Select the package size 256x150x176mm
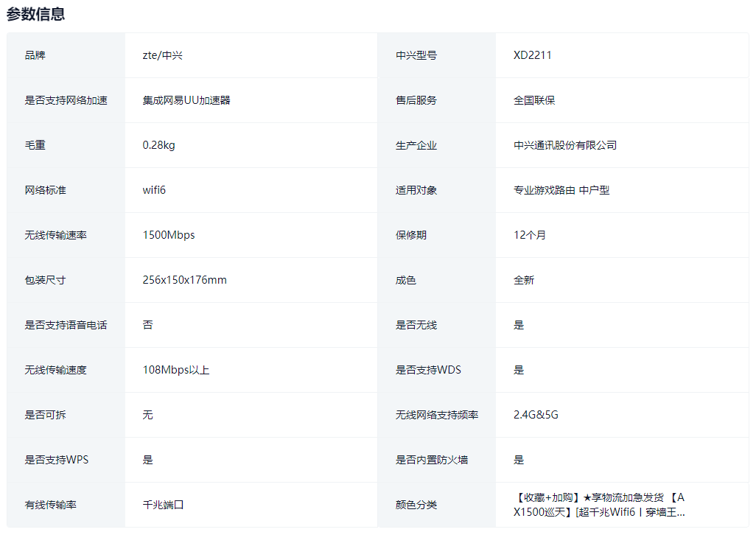756x546 pixels. point(184,280)
